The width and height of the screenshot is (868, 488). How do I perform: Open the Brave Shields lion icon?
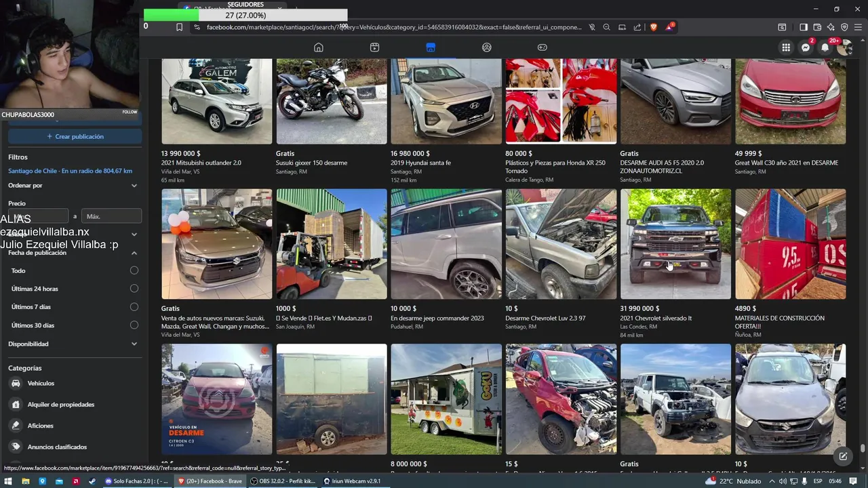pyautogui.click(x=654, y=27)
